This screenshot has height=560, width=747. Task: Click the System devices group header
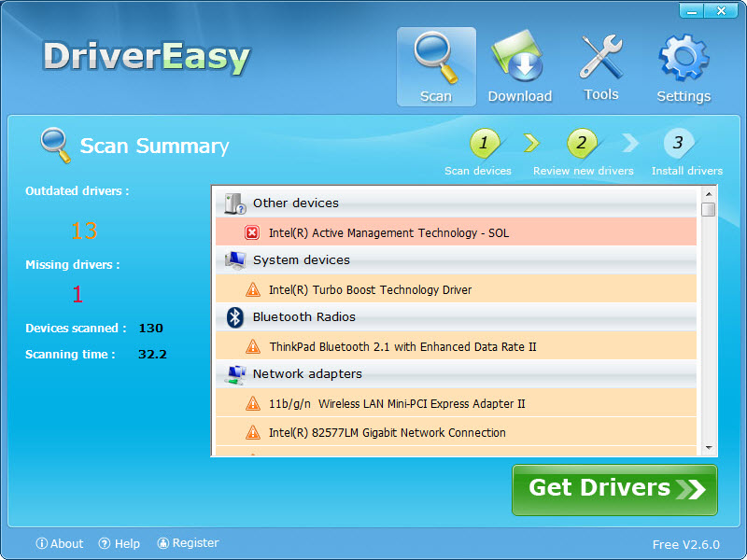coord(456,260)
